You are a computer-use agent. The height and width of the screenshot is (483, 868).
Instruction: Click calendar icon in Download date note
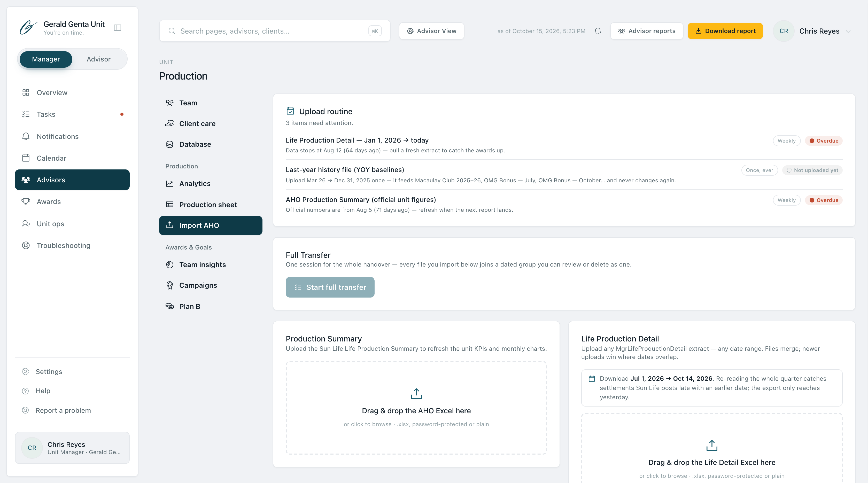click(x=591, y=379)
